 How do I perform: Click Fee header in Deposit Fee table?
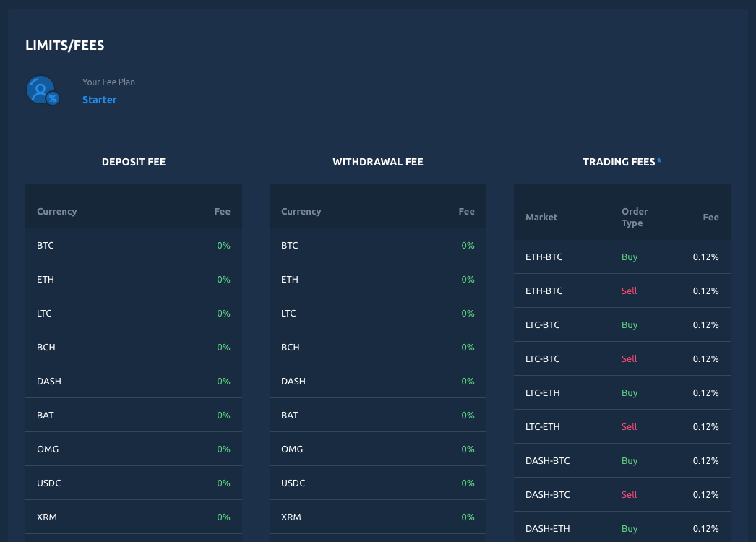coord(223,211)
